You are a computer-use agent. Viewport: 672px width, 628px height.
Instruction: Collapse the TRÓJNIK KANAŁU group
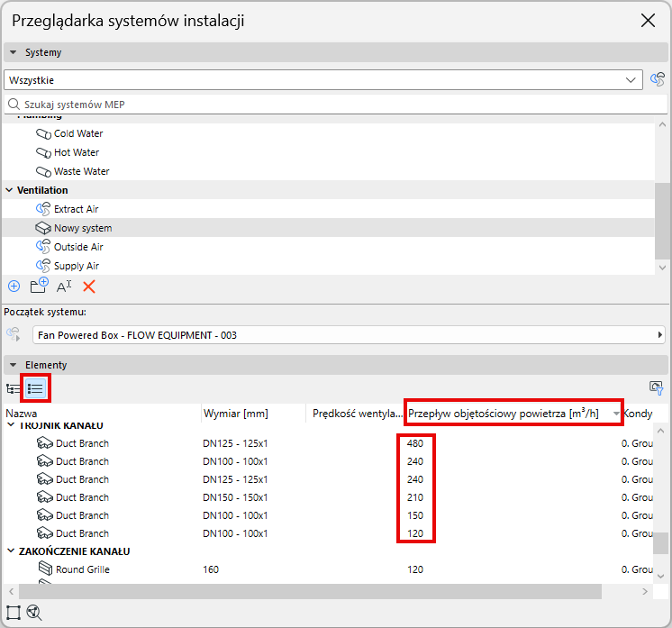(11, 425)
